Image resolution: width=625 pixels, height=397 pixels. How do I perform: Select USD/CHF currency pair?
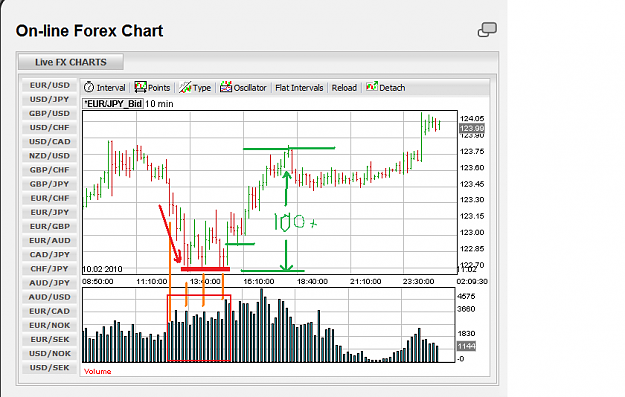coord(49,128)
